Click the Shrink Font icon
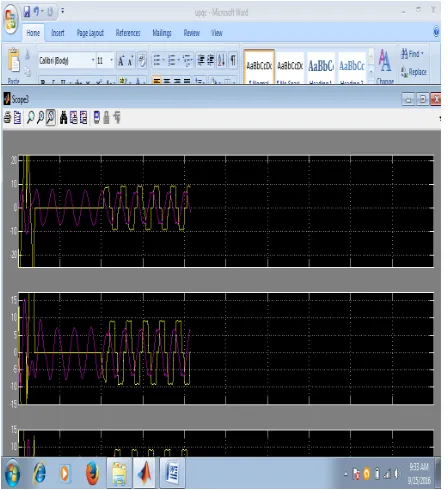The width and height of the screenshot is (448, 490). point(130,61)
